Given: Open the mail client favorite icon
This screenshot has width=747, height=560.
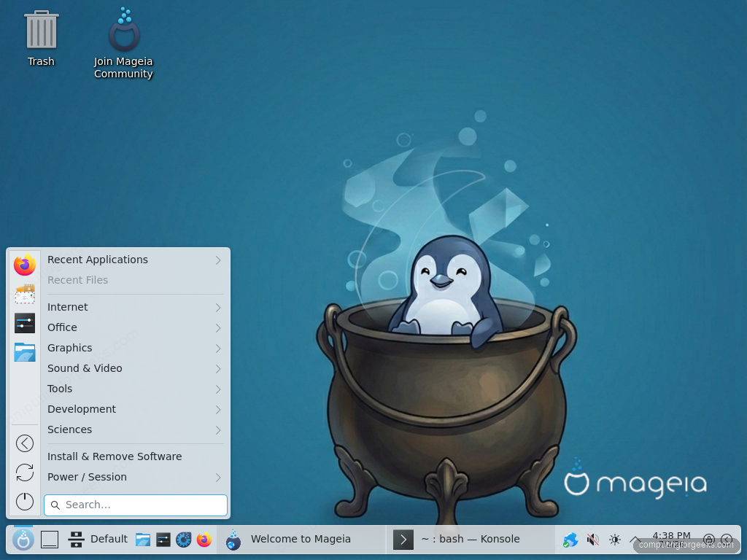Looking at the screenshot, I should (24, 295).
